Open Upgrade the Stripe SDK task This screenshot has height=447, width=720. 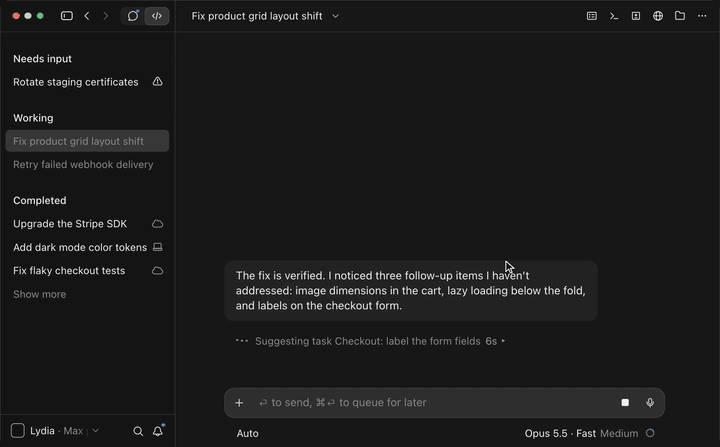pos(87,224)
